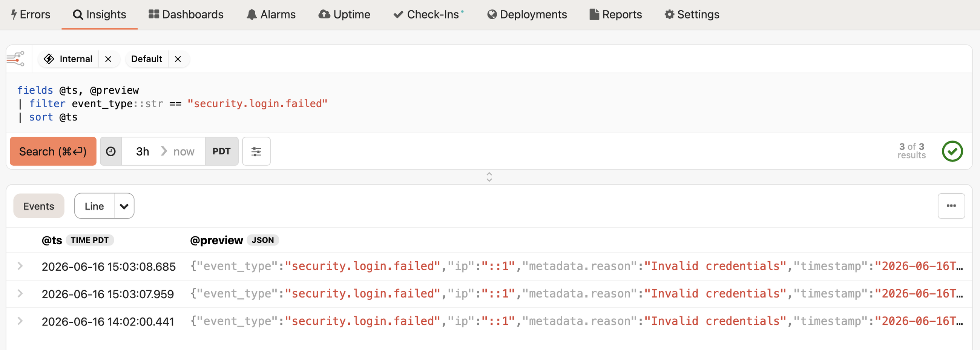Expand the 14:02:00.441 event row
The image size is (980, 350).
point(20,321)
